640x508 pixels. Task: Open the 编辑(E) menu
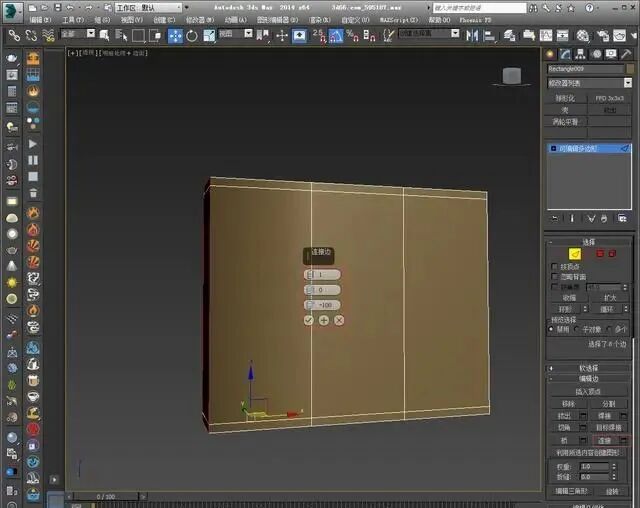[40, 20]
